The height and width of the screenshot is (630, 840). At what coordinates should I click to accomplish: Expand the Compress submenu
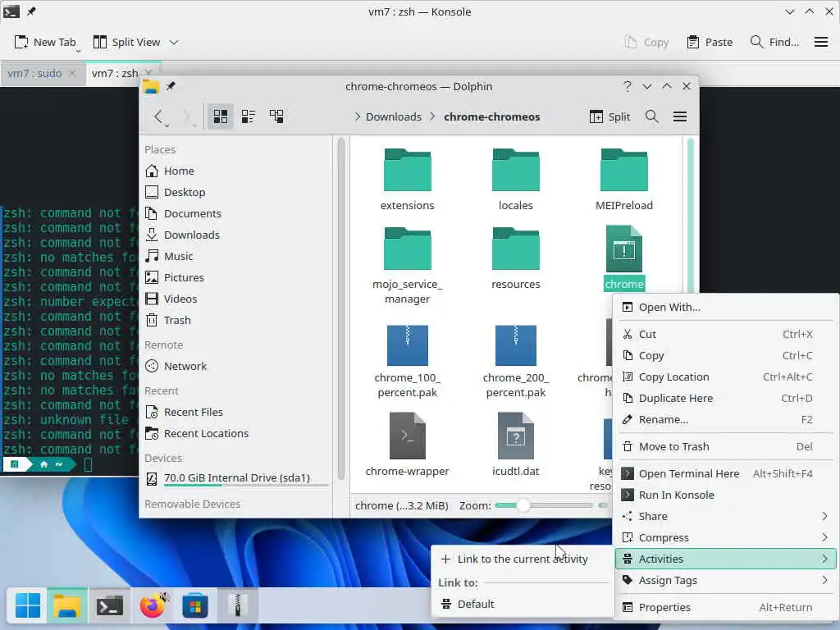pyautogui.click(x=726, y=537)
